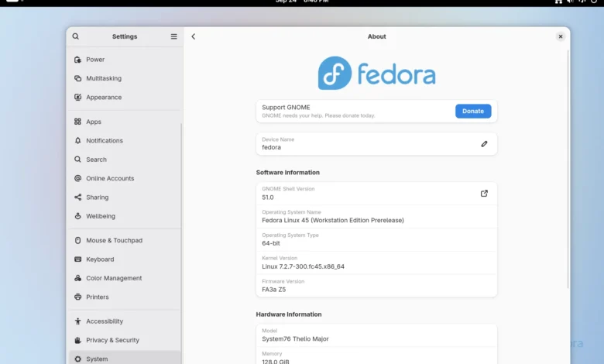Click the Keyboard icon in sidebar
Screen dimensions: 604x364
[x=77, y=259]
